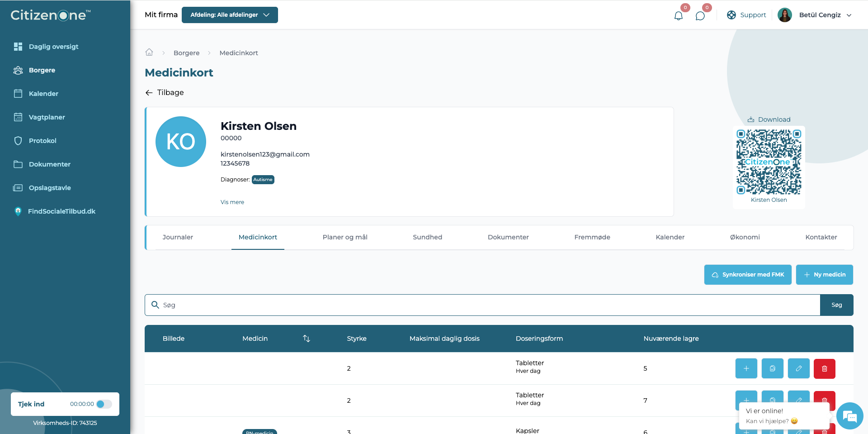The image size is (868, 434).
Task: Open the Kalender tab in citizen profile
Action: coord(670,237)
